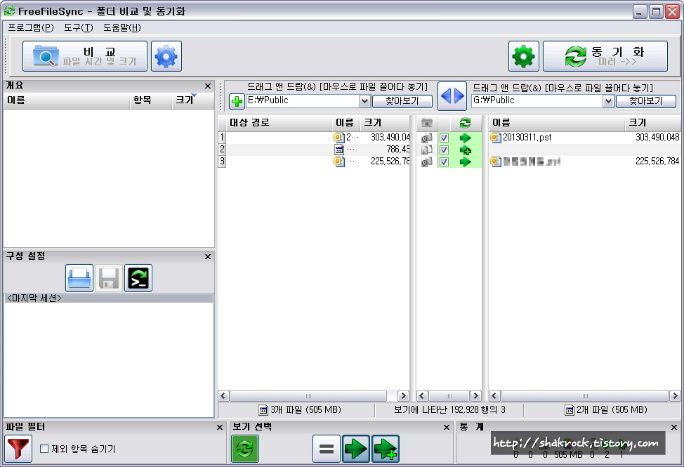Viewport: 684px width, 467px height.
Task: Uncheck checkbox for row 3
Action: click(444, 162)
